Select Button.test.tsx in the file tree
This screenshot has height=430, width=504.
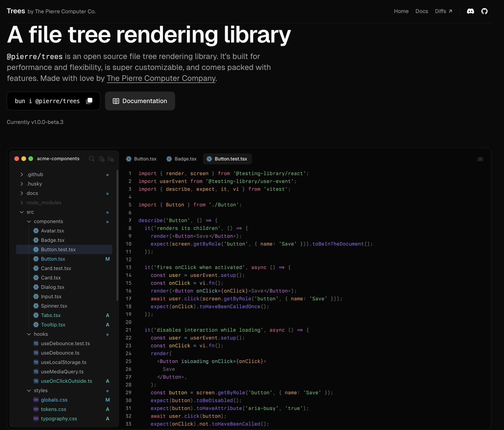[x=64, y=250]
